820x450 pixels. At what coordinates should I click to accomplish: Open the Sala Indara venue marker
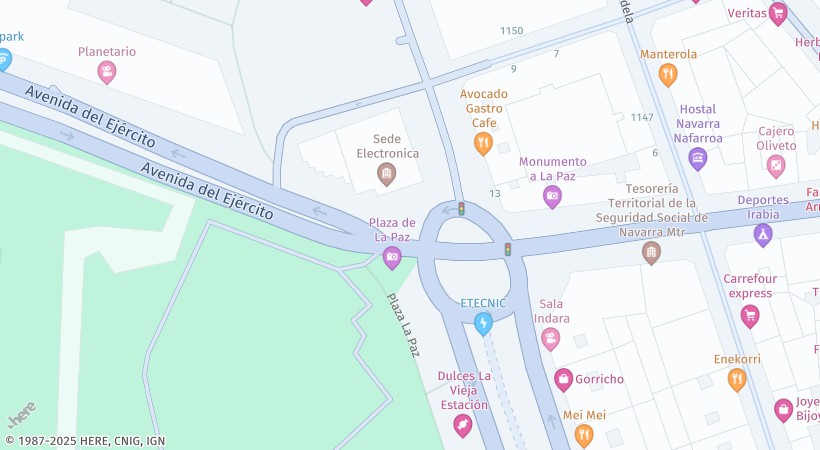(550, 340)
